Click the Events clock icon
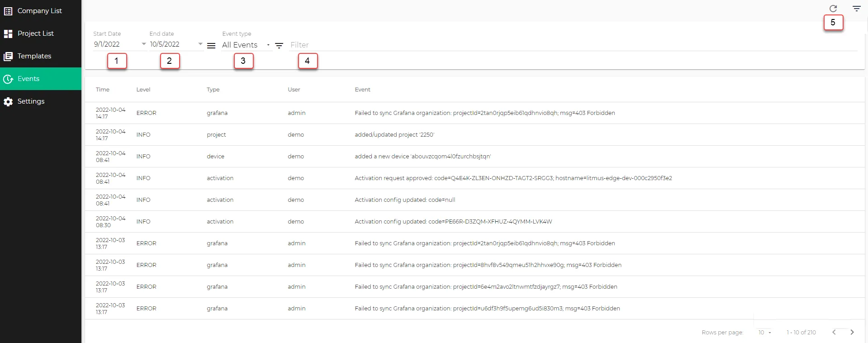868x343 pixels. pos(8,79)
